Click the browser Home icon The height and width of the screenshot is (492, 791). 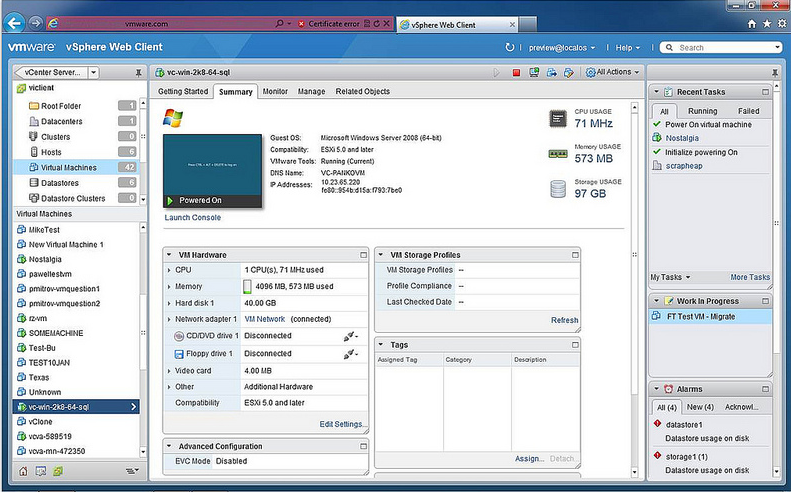coord(752,24)
